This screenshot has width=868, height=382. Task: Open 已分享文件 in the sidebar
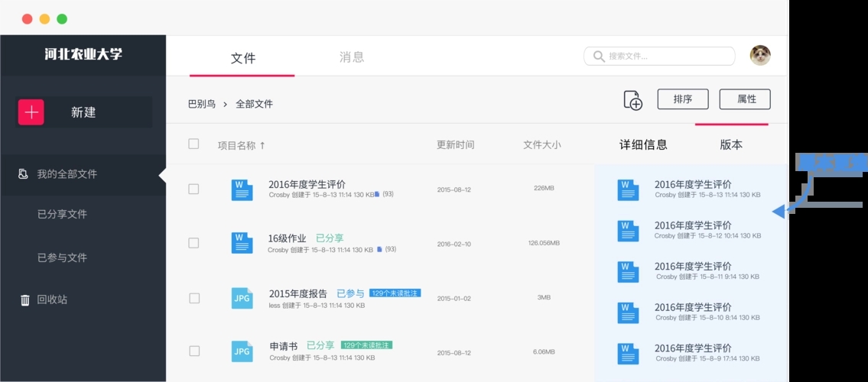pyautogui.click(x=62, y=214)
